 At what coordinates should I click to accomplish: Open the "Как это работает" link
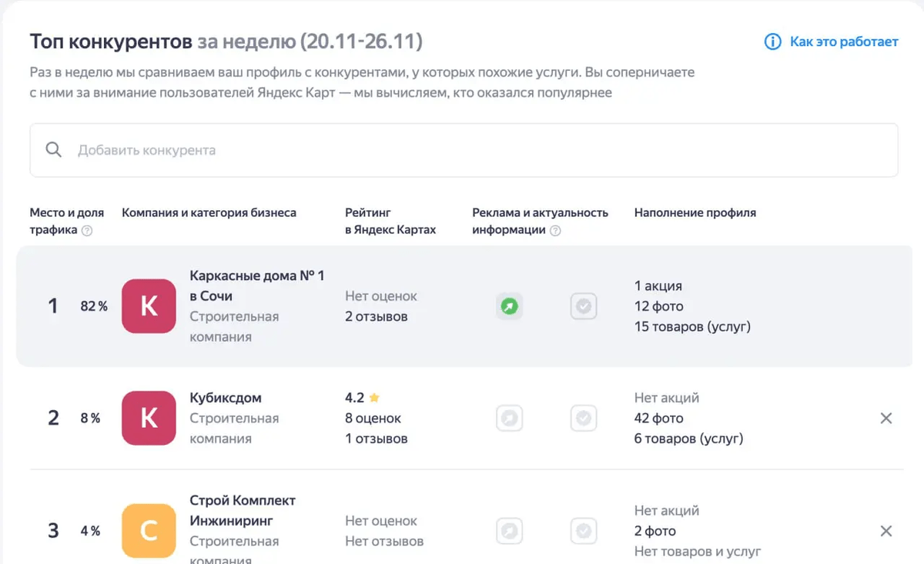(843, 42)
